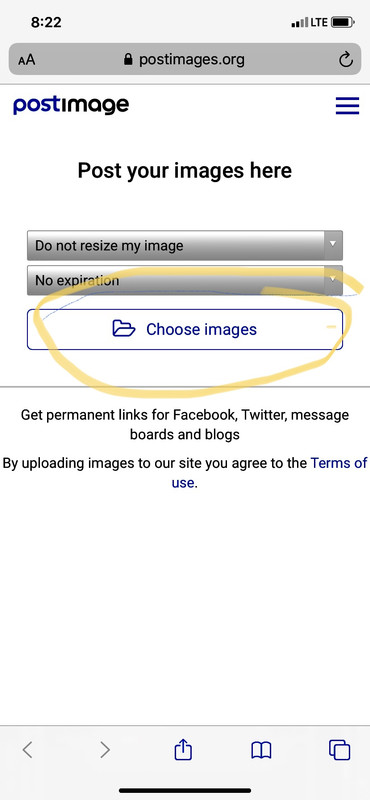This screenshot has height=800, width=370.
Task: Click the arrow on the resize dropdown
Action: 333,245
